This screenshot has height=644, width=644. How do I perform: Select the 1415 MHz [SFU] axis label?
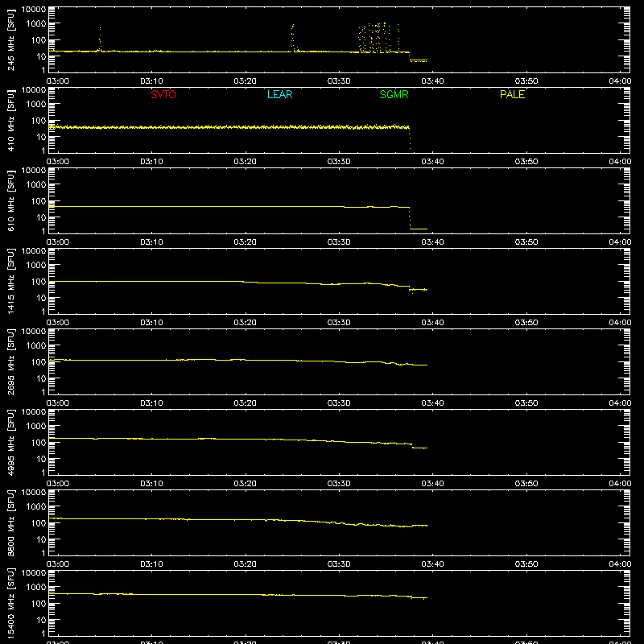(x=11, y=281)
